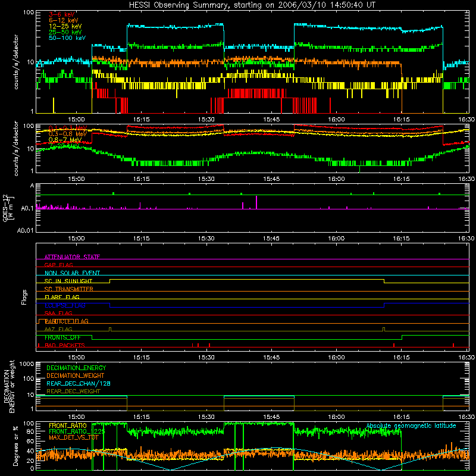Image resolution: width=476 pixels, height=476 pixels.
Task: Click the SAA_FLAG label
Action: (58, 313)
